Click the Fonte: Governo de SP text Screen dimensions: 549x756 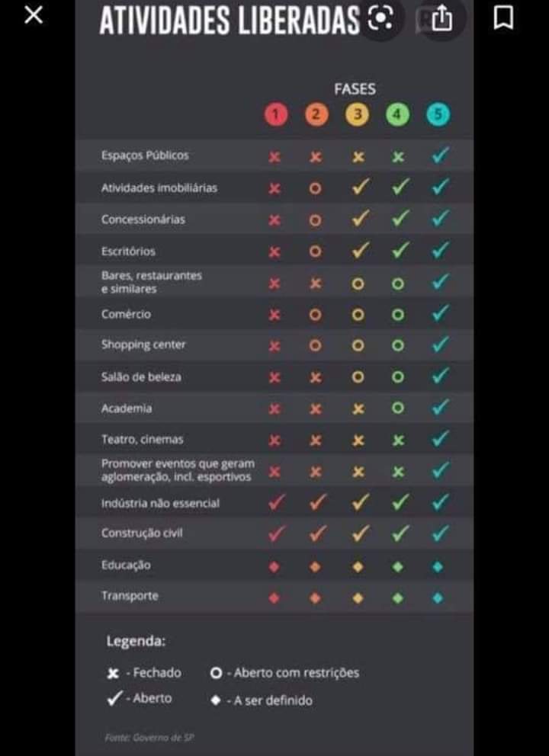point(149,737)
